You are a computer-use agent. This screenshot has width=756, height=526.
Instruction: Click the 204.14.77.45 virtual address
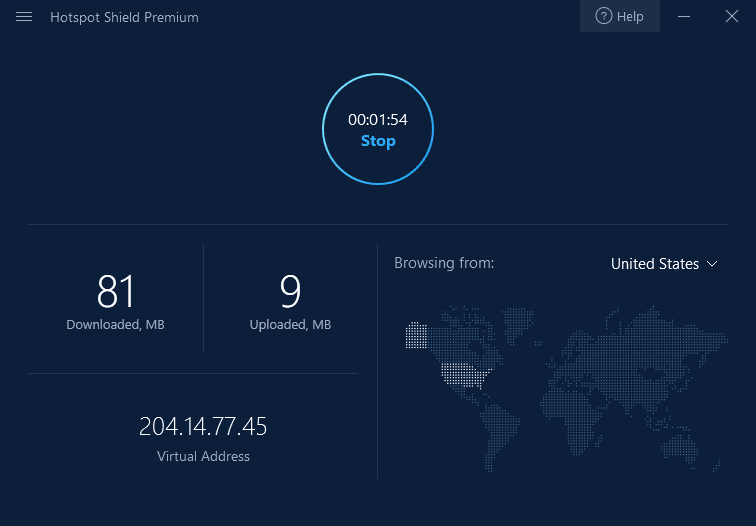click(x=203, y=426)
